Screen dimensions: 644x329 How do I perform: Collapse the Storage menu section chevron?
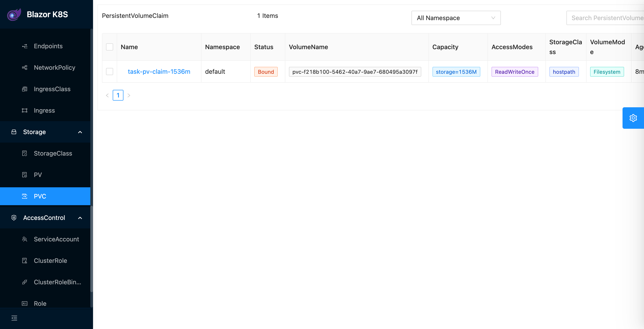[80, 132]
